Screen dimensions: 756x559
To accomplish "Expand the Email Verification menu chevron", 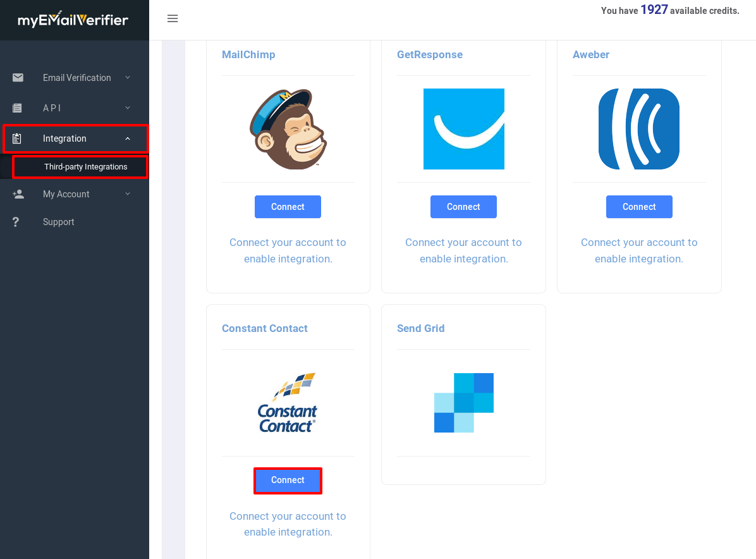I will pyautogui.click(x=128, y=78).
